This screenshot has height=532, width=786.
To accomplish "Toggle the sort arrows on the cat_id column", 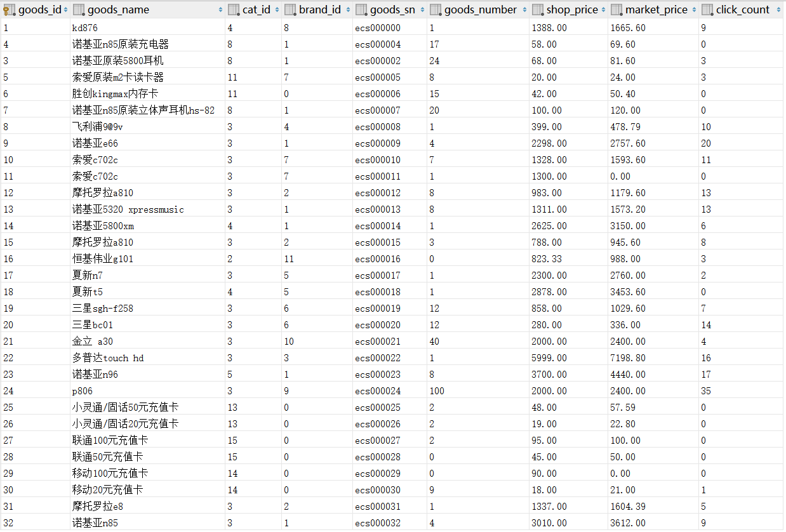I will 277,10.
